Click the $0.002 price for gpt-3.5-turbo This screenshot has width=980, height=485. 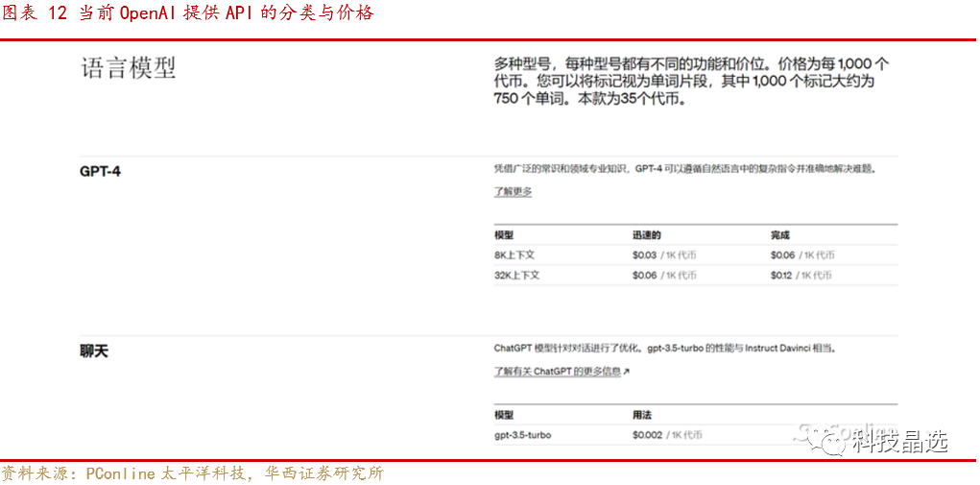(647, 435)
